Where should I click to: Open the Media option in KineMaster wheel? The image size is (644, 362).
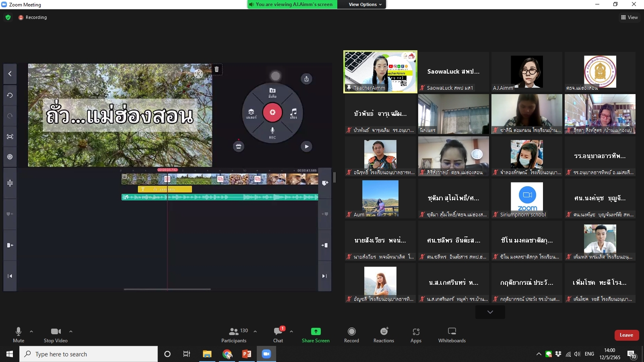272,93
